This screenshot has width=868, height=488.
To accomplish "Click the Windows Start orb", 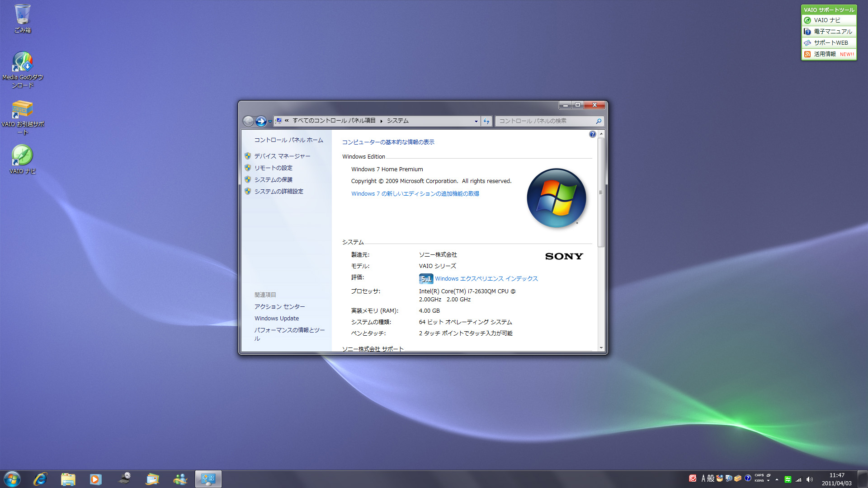I will pos(12,479).
